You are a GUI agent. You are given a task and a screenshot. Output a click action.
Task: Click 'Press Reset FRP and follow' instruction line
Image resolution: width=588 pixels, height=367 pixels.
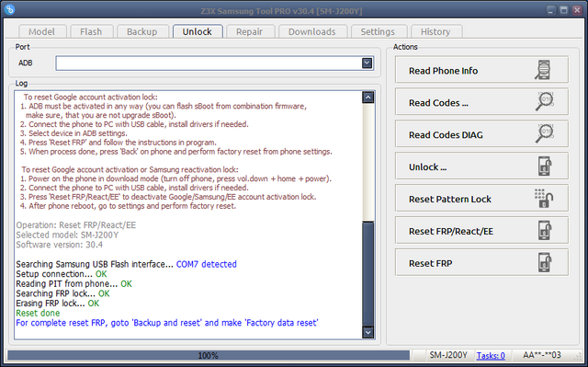119,143
